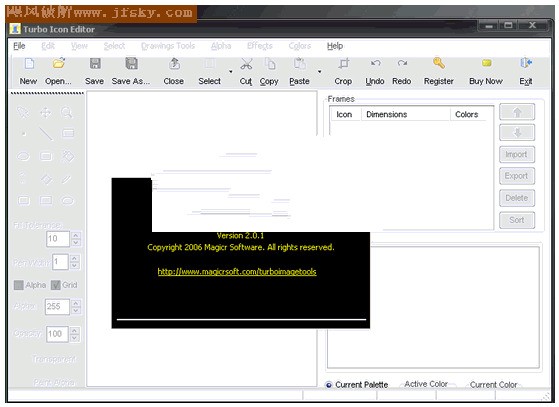
Task: Click the Sort button
Action: (517, 220)
